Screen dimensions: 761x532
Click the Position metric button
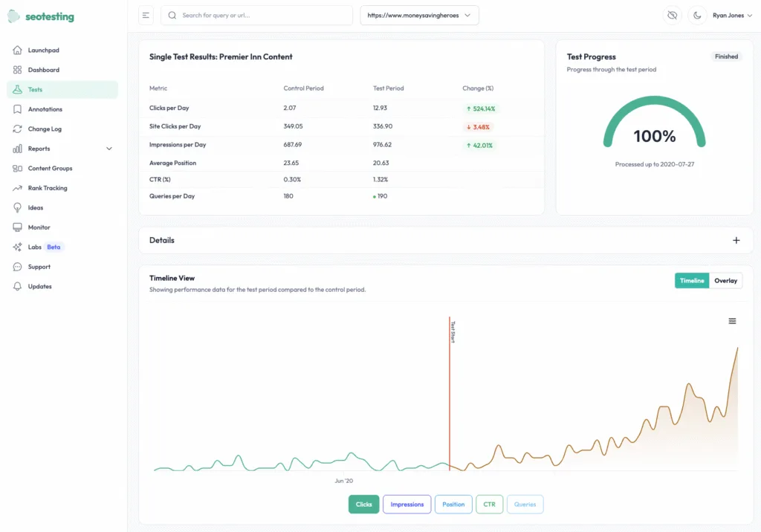(x=453, y=504)
